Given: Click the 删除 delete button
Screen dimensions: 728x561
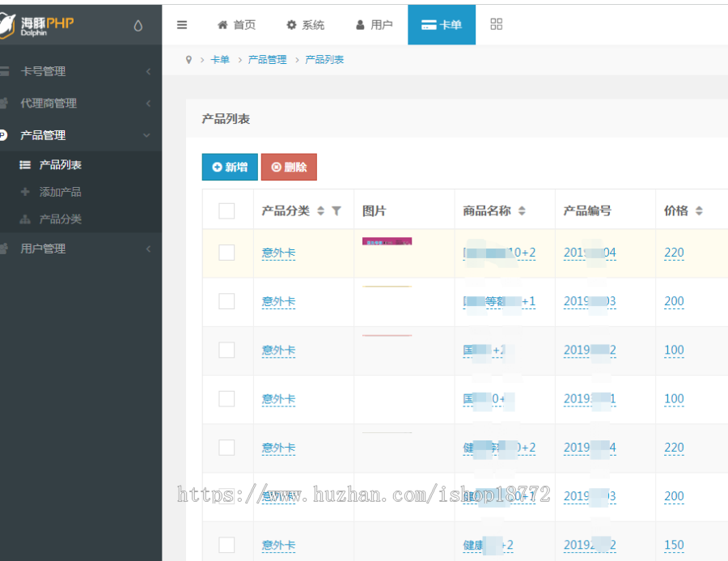Looking at the screenshot, I should coord(289,167).
